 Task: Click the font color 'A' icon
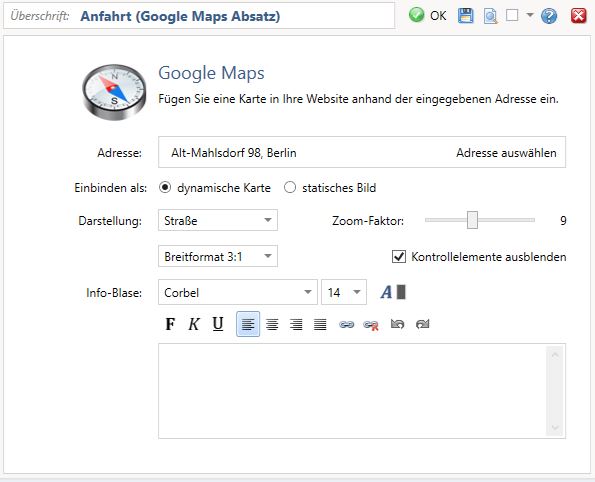[x=386, y=292]
